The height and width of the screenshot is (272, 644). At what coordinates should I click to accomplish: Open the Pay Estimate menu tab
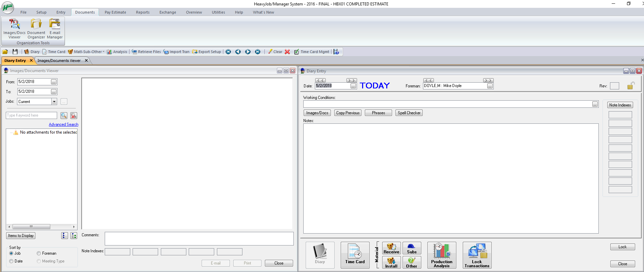[115, 12]
